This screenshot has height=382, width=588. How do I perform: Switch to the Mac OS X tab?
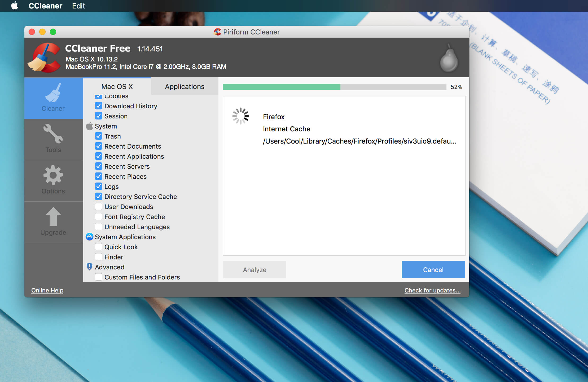[x=117, y=86]
